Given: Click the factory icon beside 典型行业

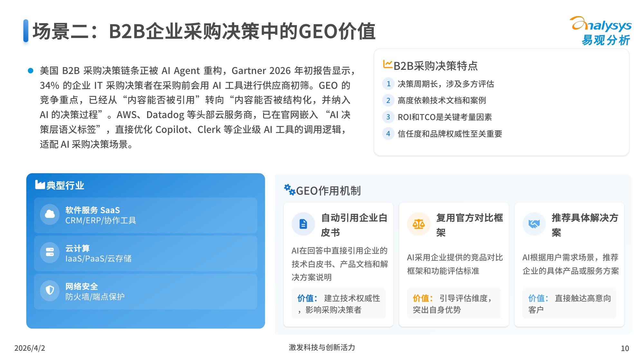Looking at the screenshot, I should (40, 185).
